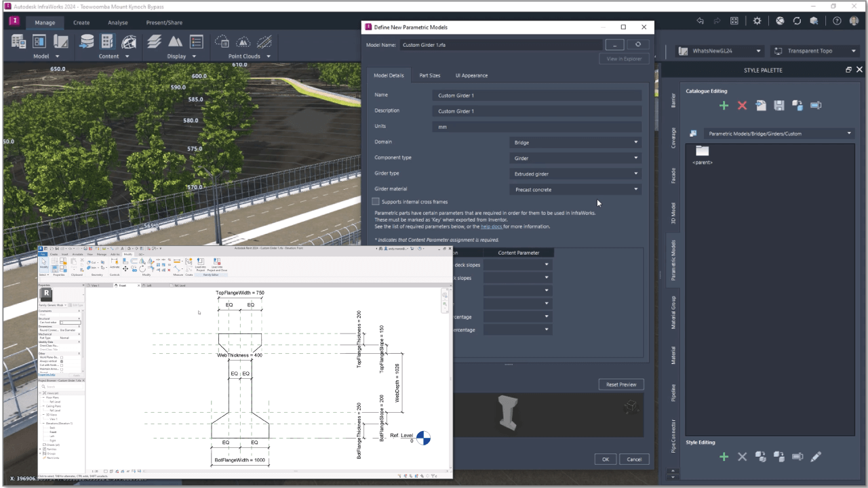
Task: Click the globe coordinate icon in Content group
Action: click(x=129, y=41)
